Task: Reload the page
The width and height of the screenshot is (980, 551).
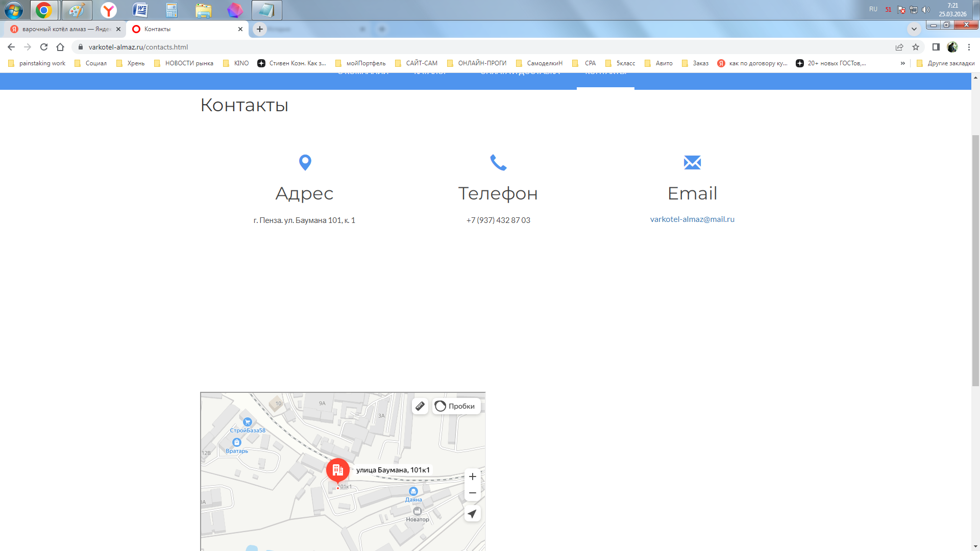Action: (x=44, y=47)
